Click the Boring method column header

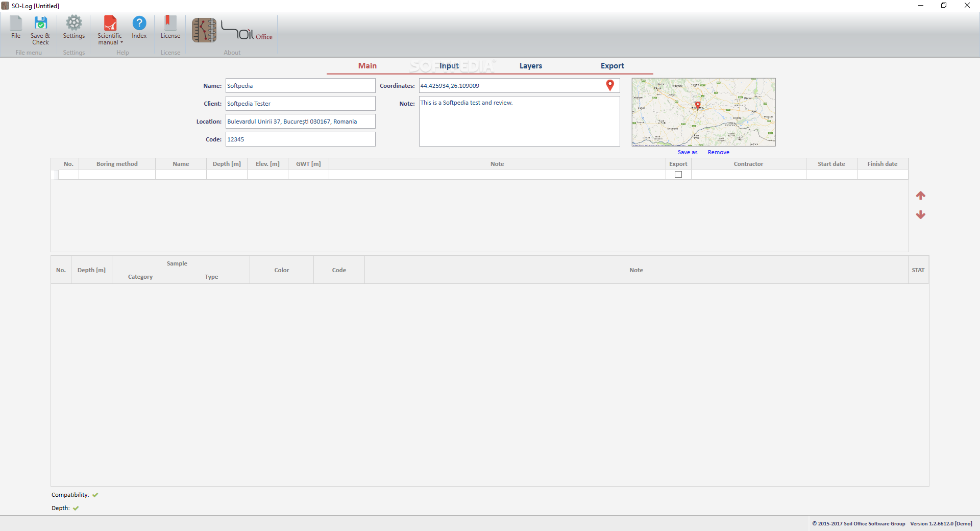[x=117, y=164]
